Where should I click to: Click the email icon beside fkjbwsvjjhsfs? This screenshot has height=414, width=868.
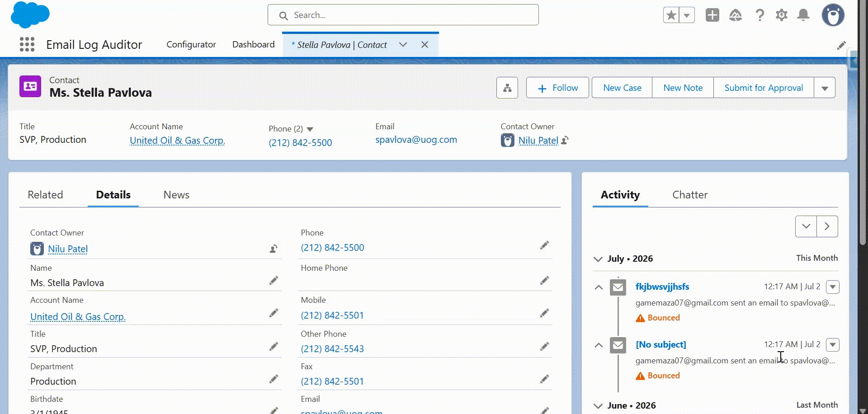(x=618, y=287)
